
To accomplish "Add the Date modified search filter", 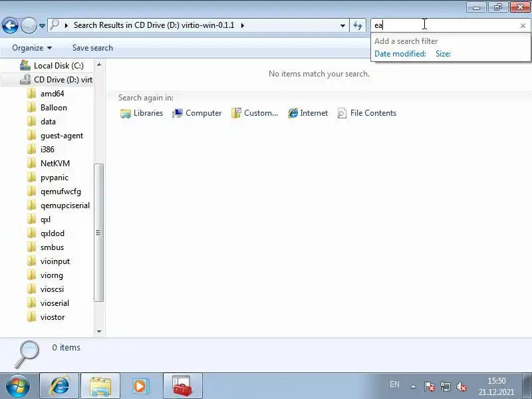I will 400,54.
